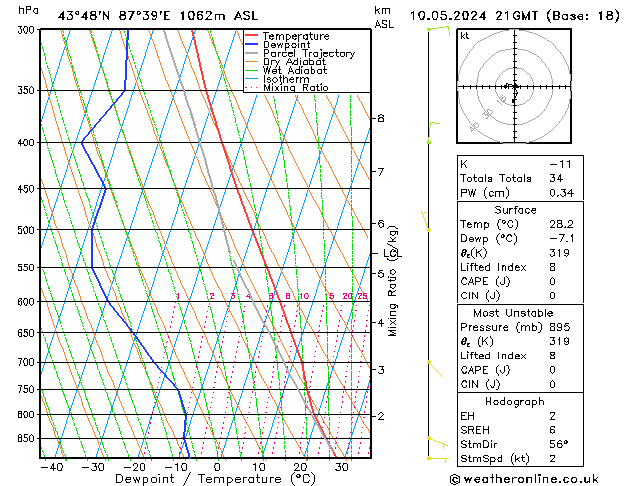Click the "Most Unstable" section heading
Image resolution: width=629 pixels, height=486 pixels.
click(513, 313)
